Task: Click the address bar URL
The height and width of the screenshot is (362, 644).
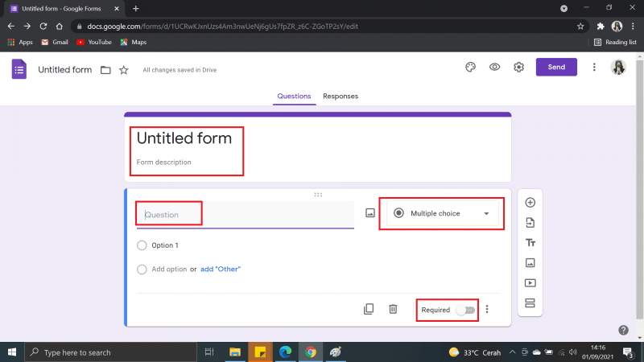Action: (x=223, y=27)
